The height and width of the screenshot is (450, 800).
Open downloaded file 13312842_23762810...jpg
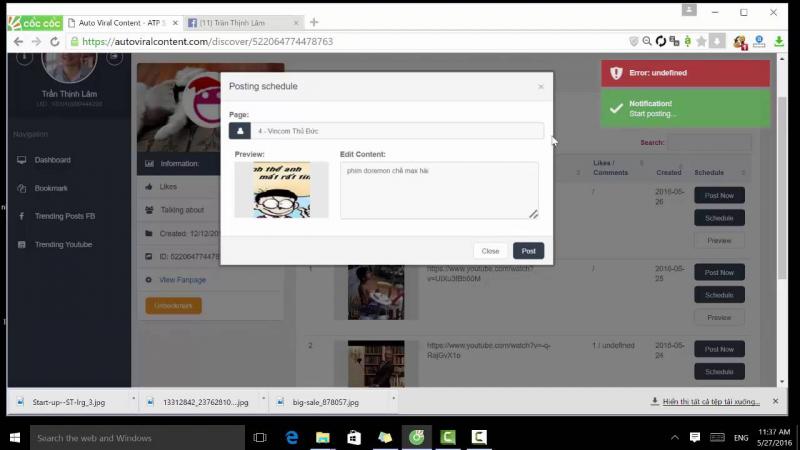click(206, 402)
